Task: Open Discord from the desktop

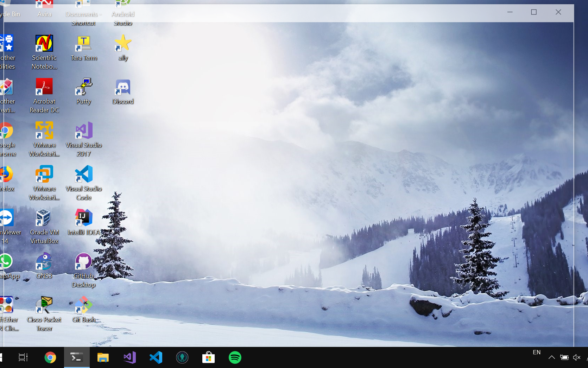Action: 123,91
